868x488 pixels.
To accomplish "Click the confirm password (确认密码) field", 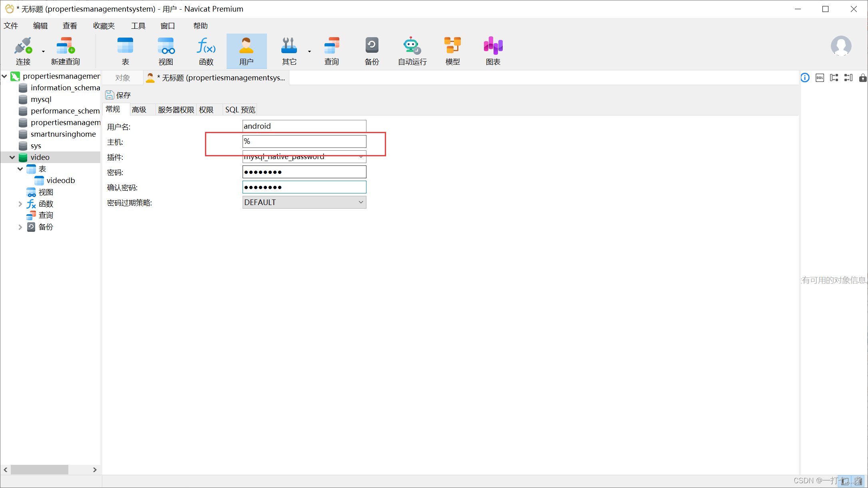I will click(x=304, y=187).
